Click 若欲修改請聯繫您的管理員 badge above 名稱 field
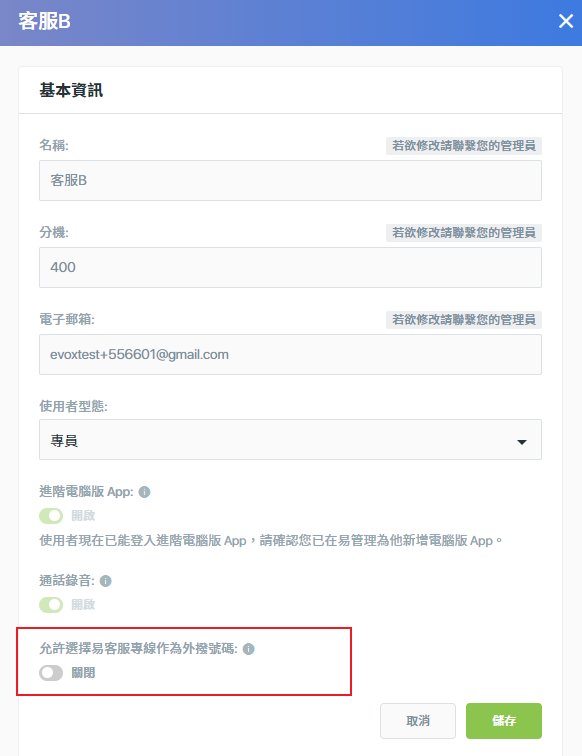Image resolution: width=582 pixels, height=756 pixels. click(x=464, y=146)
